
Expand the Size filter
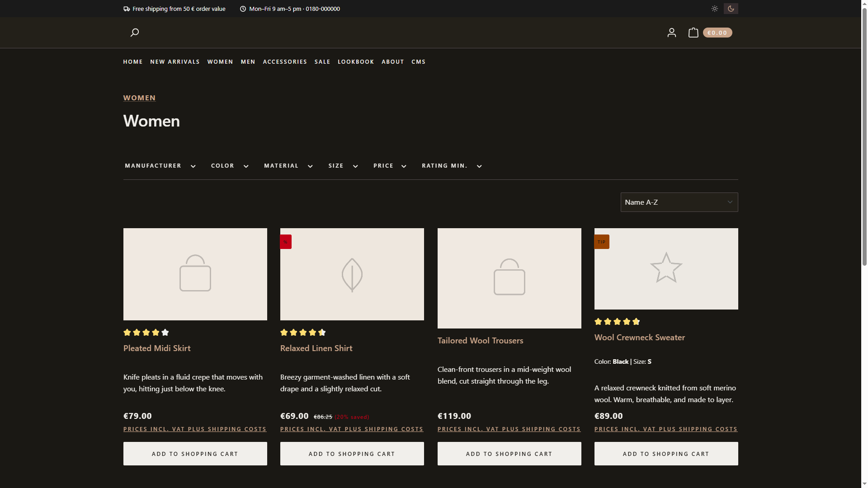[343, 166]
